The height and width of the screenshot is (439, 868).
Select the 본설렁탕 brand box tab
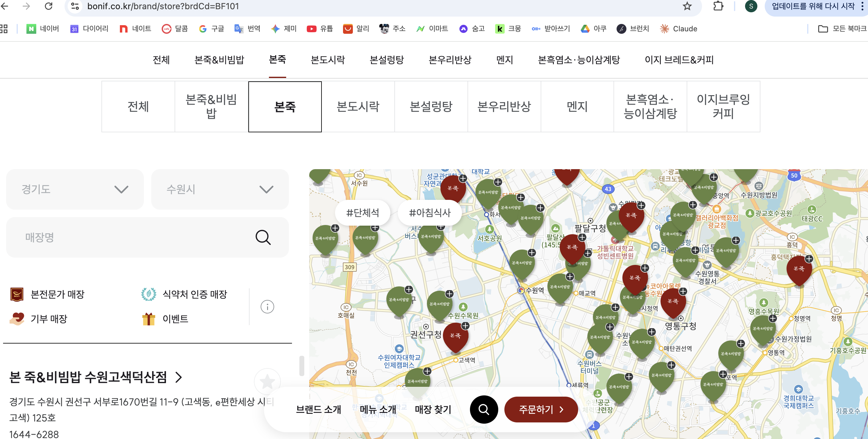(431, 107)
